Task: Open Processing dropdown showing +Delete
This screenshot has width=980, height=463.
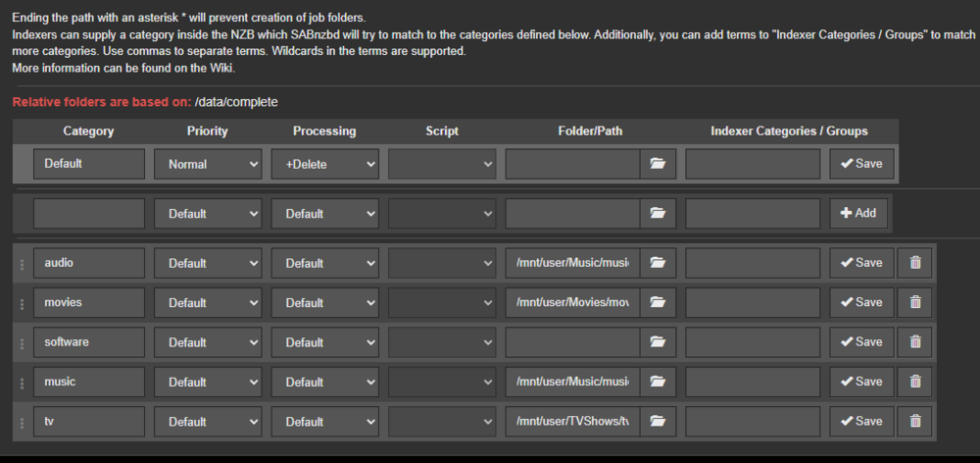Action: (x=325, y=164)
